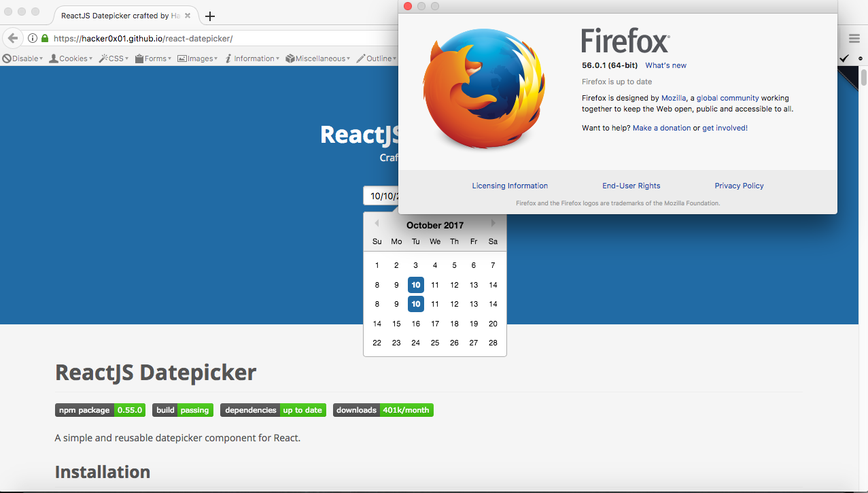868x493 pixels.
Task: Open the global community link
Action: tap(727, 98)
